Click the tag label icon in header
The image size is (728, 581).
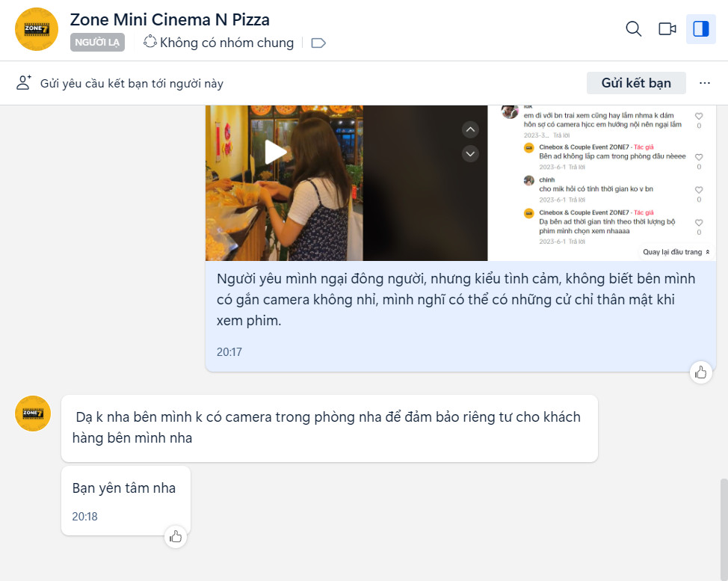[x=318, y=43]
